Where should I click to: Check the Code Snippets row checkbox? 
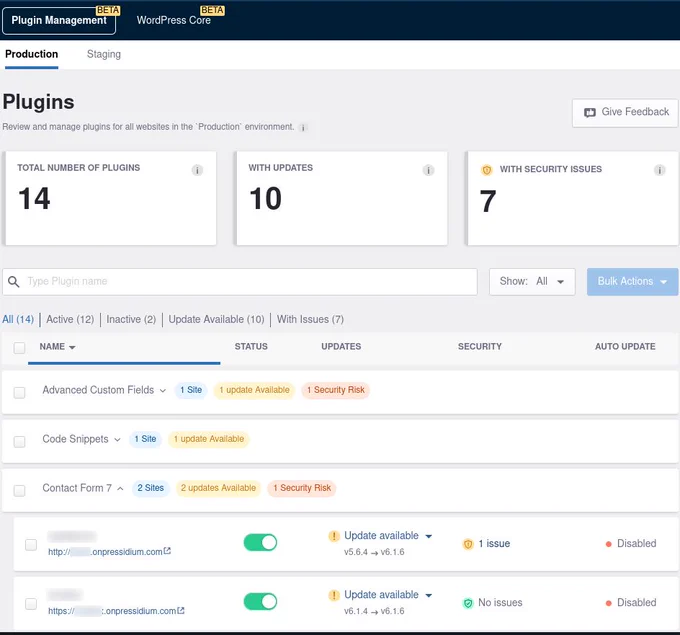pyautogui.click(x=19, y=442)
